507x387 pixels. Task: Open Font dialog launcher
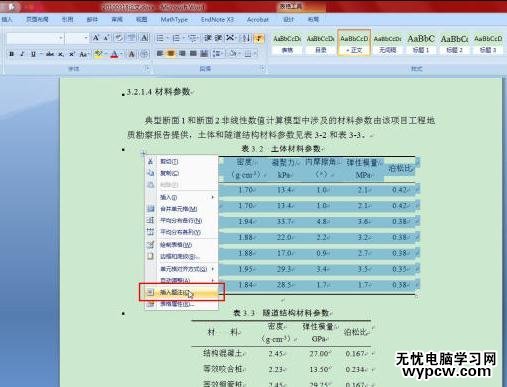click(x=147, y=68)
